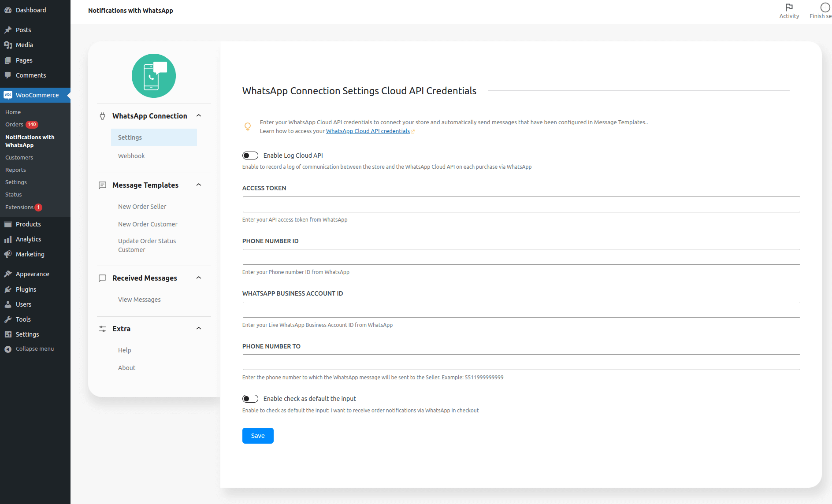
Task: Click the Marketing megaphone icon
Action: (x=8, y=254)
